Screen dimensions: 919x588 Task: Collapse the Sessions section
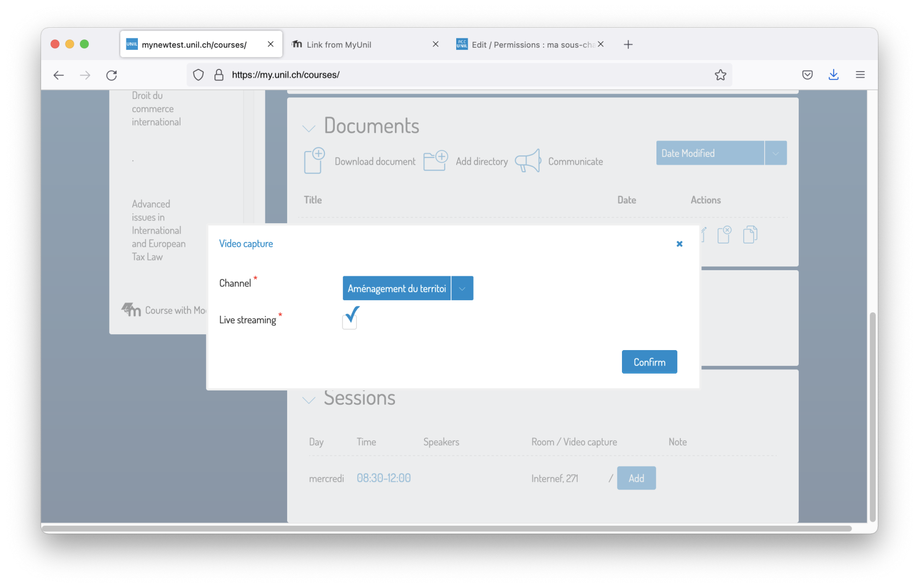point(309,400)
